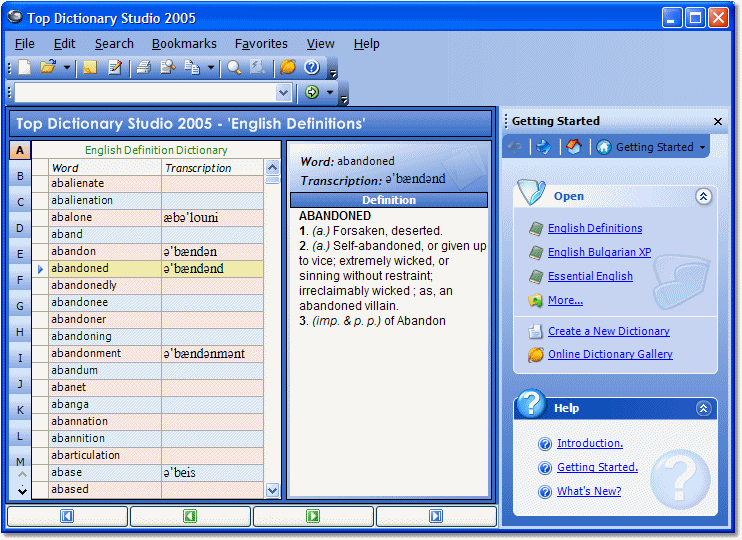
Task: Click the More... link
Action: coord(565,300)
